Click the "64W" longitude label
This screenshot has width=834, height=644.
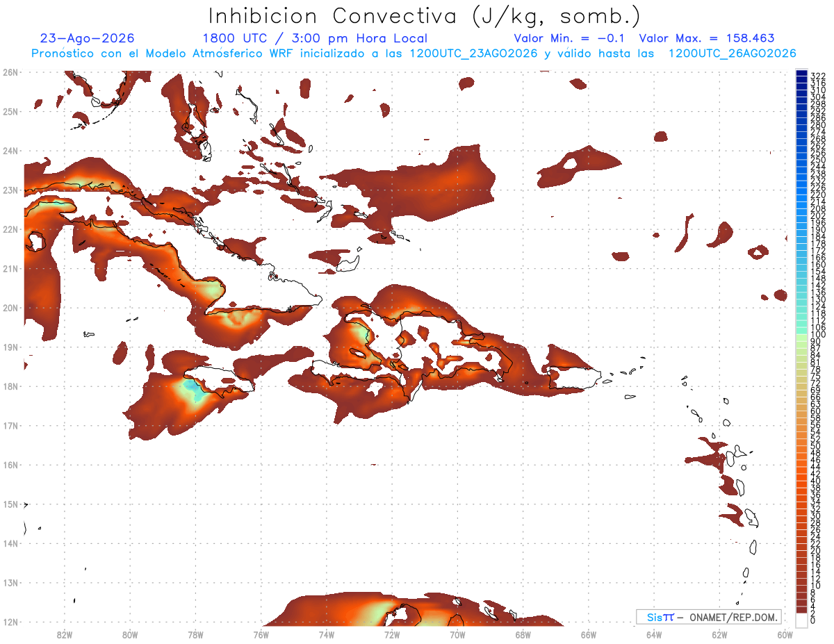coord(653,634)
